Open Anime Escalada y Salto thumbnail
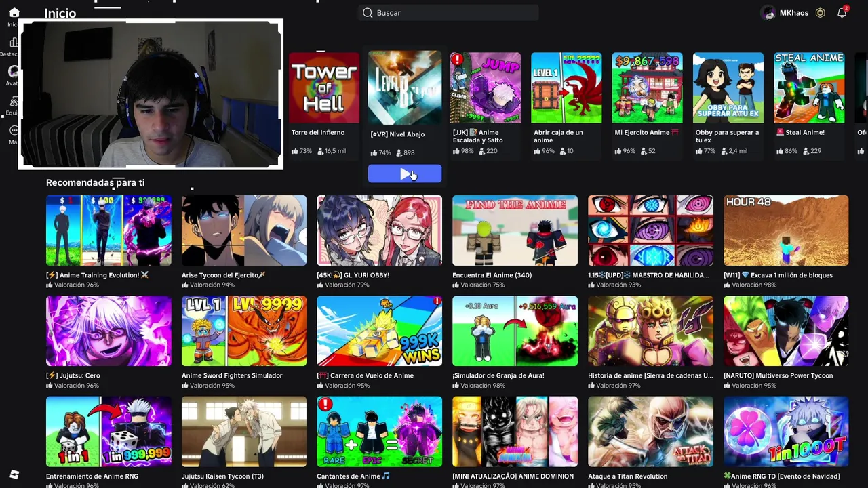 [x=486, y=88]
